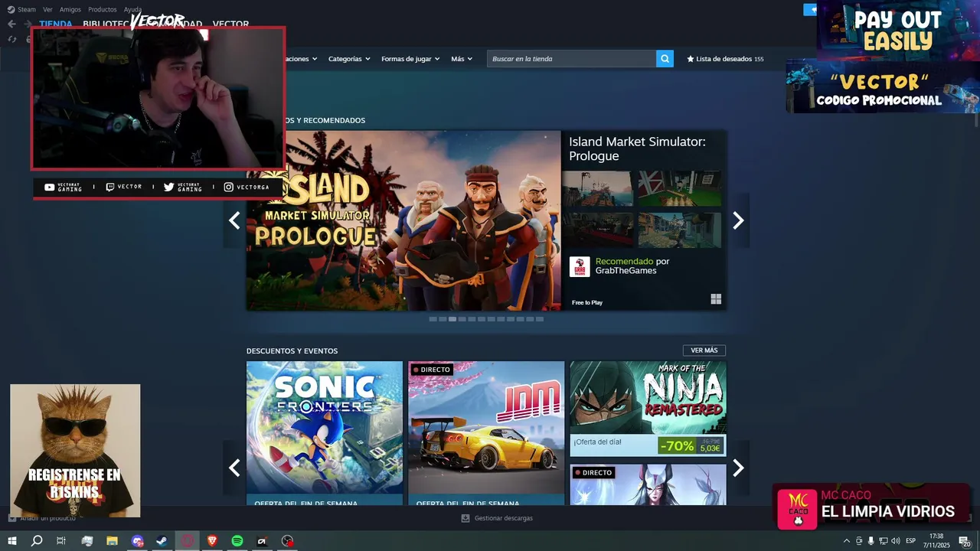Expand the Formas de jugar dropdown
Screen dimensions: 980x551
[x=410, y=59]
